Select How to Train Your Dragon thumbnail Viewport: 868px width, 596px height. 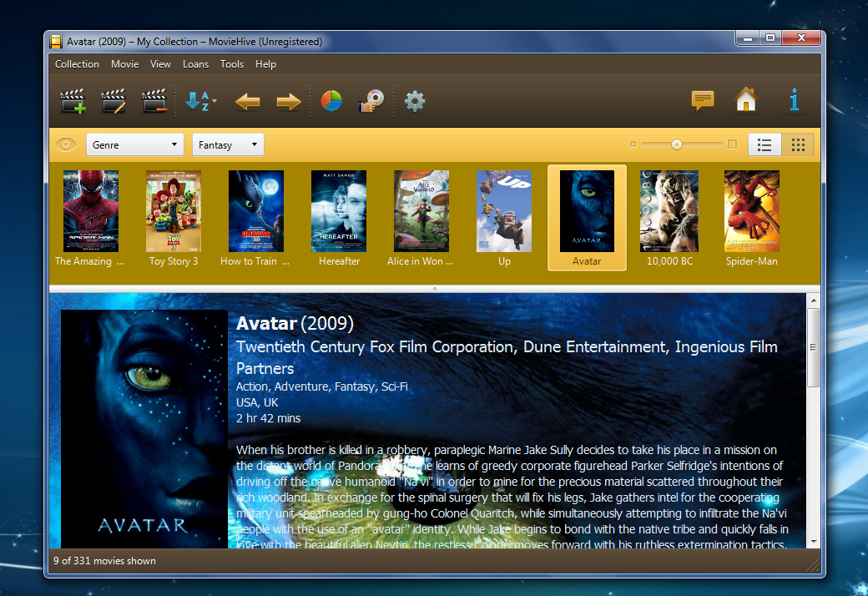pyautogui.click(x=255, y=218)
